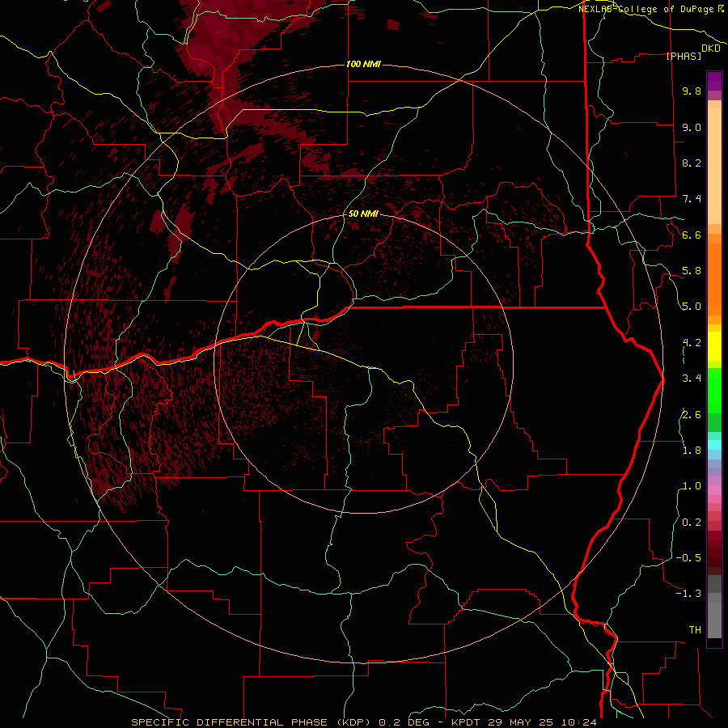Pick the pink segment of the color bar

(x=714, y=490)
